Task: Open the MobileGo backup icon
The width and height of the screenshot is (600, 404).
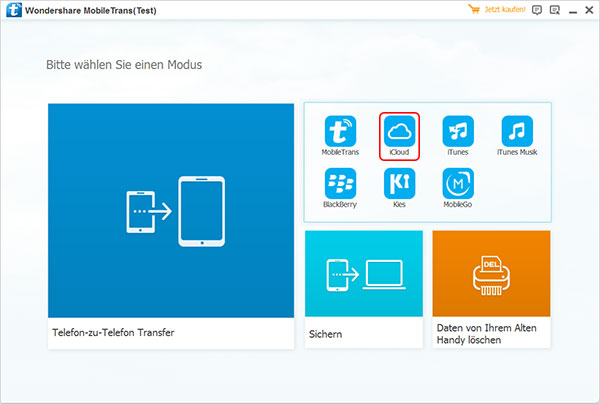Action: (x=458, y=184)
